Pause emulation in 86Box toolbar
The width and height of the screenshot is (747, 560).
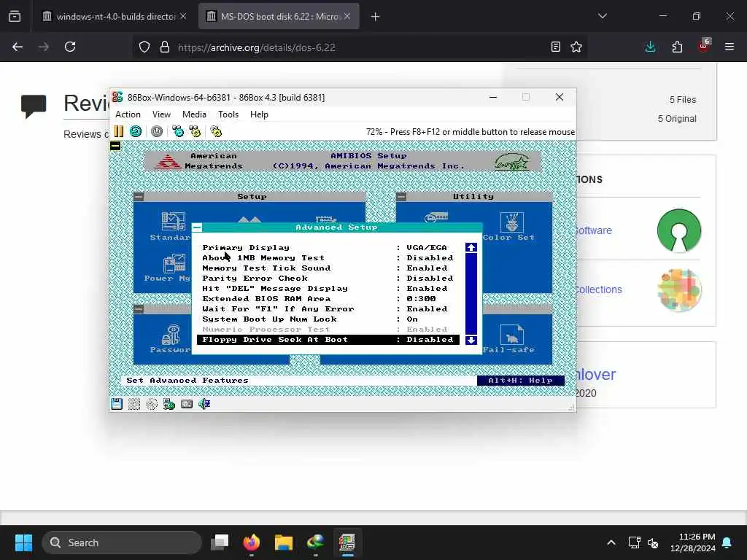[x=119, y=131]
